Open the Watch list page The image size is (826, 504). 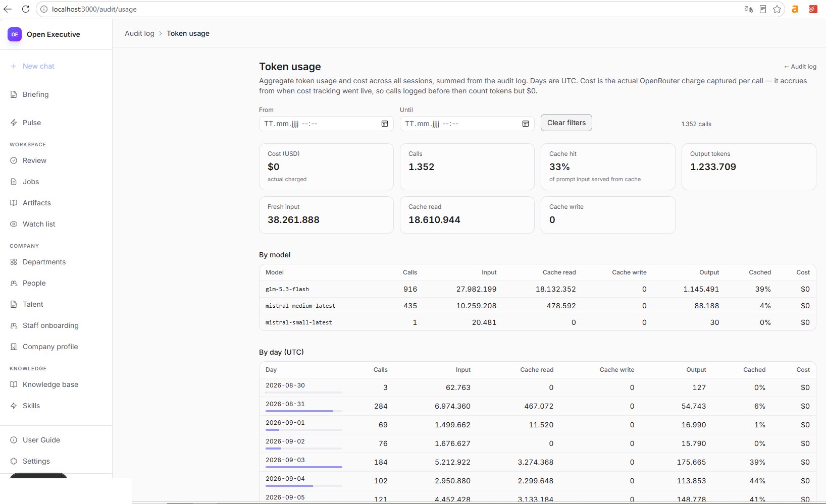pyautogui.click(x=39, y=224)
